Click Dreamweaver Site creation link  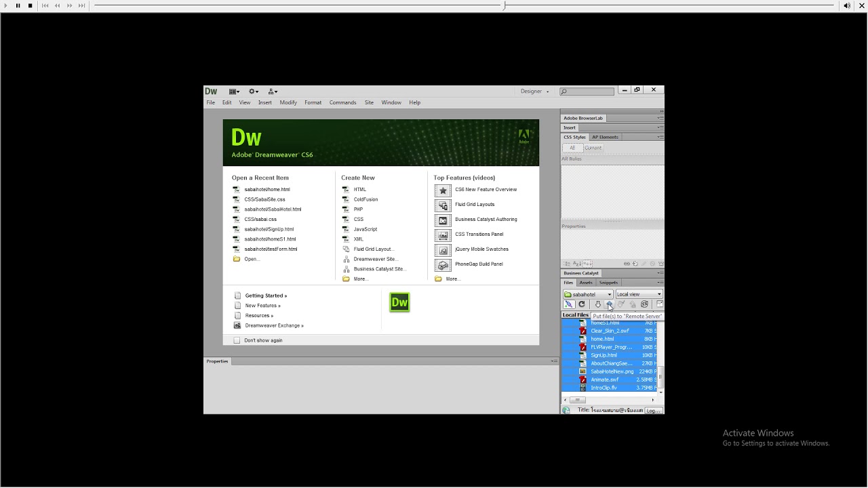(376, 259)
